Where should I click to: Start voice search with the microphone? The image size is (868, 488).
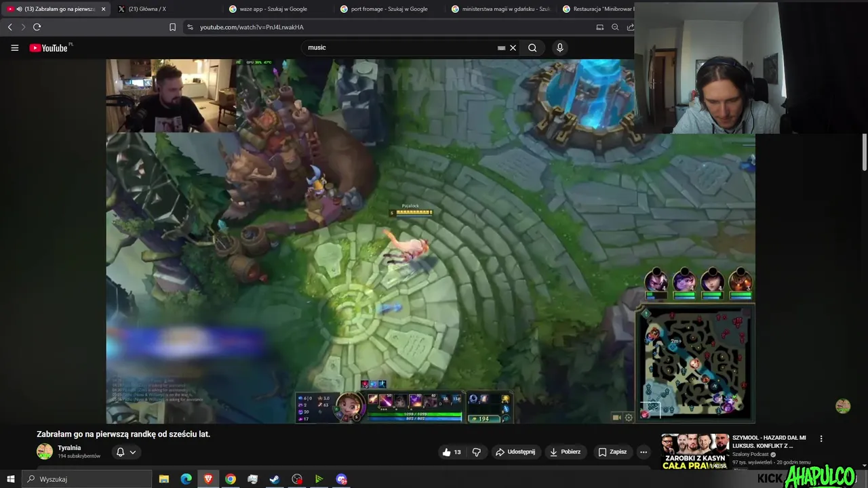[559, 47]
